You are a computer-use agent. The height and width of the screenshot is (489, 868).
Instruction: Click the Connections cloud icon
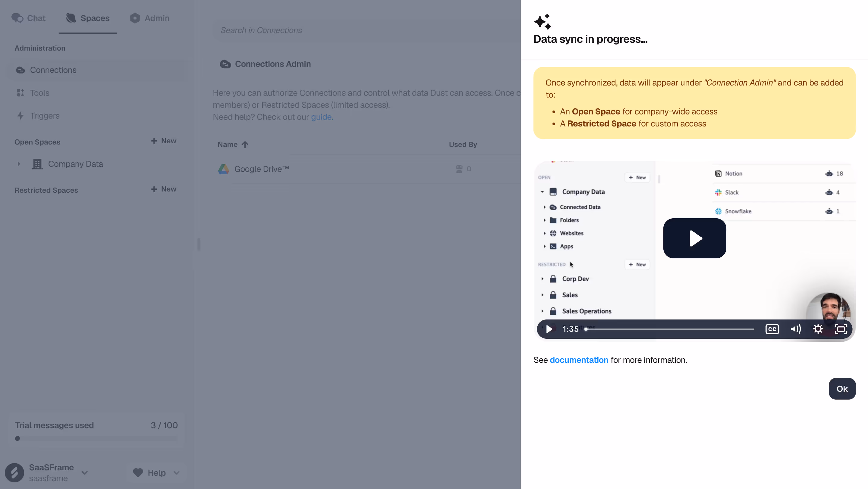[x=20, y=70]
